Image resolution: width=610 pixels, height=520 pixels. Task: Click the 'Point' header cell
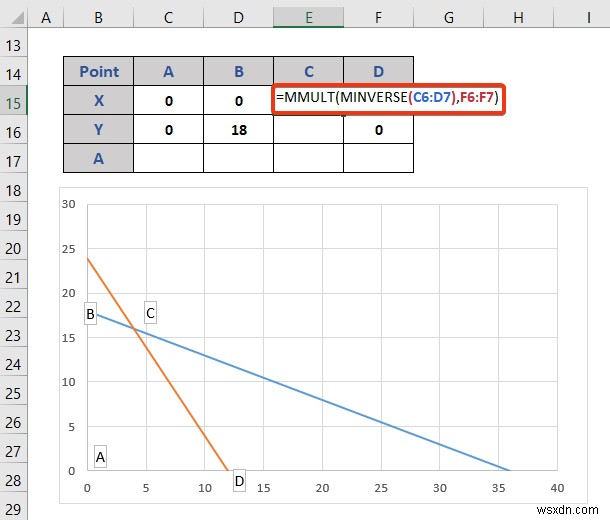coord(98,71)
